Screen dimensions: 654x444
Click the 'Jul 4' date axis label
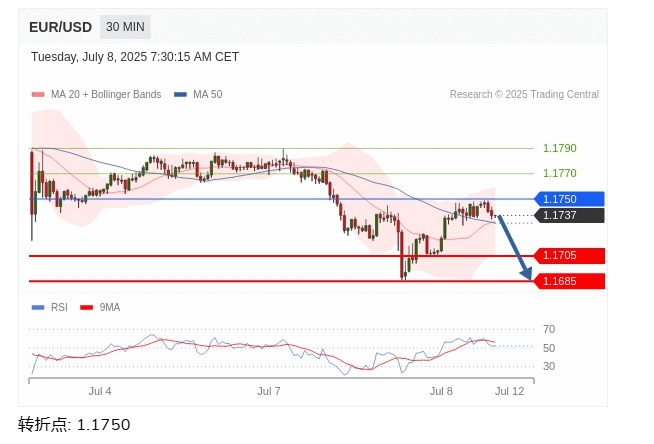[100, 391]
